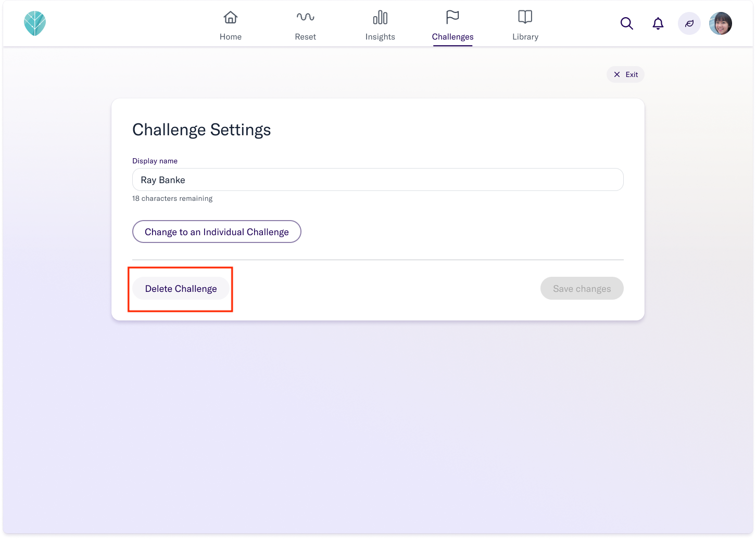This screenshot has width=756, height=539.
Task: Switch to the Home tab label
Action: tap(231, 37)
